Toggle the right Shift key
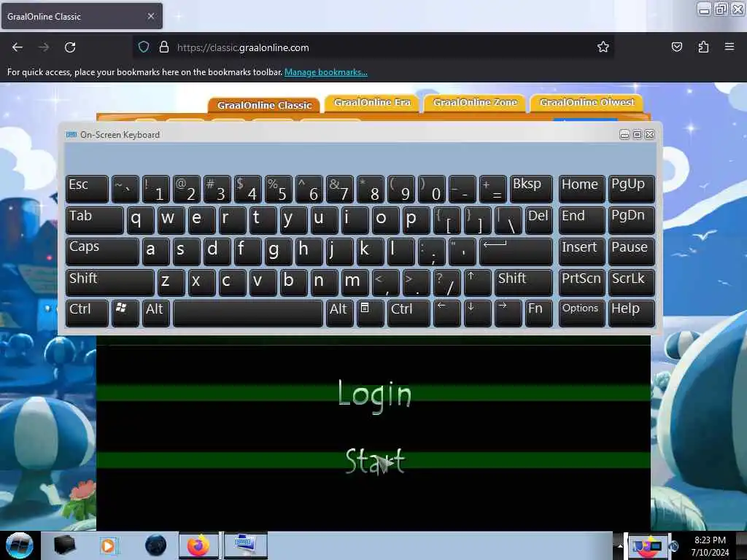 pos(524,282)
